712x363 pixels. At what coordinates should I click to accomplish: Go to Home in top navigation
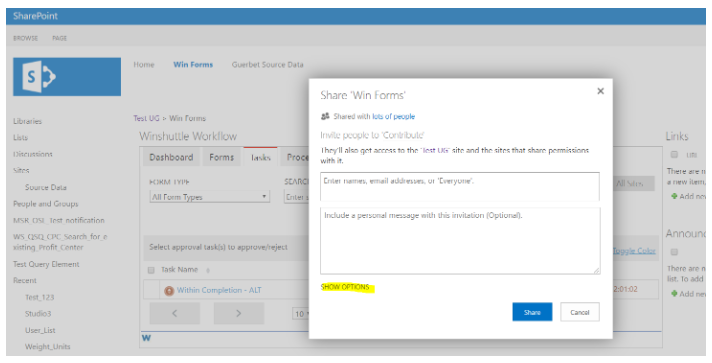pyautogui.click(x=144, y=65)
